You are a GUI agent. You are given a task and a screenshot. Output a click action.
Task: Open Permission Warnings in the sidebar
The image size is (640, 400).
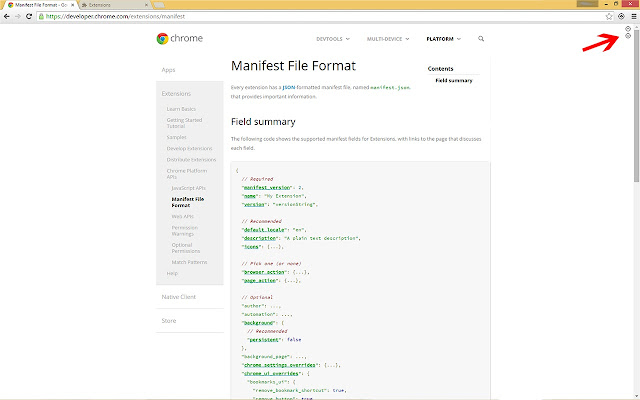pos(184,231)
